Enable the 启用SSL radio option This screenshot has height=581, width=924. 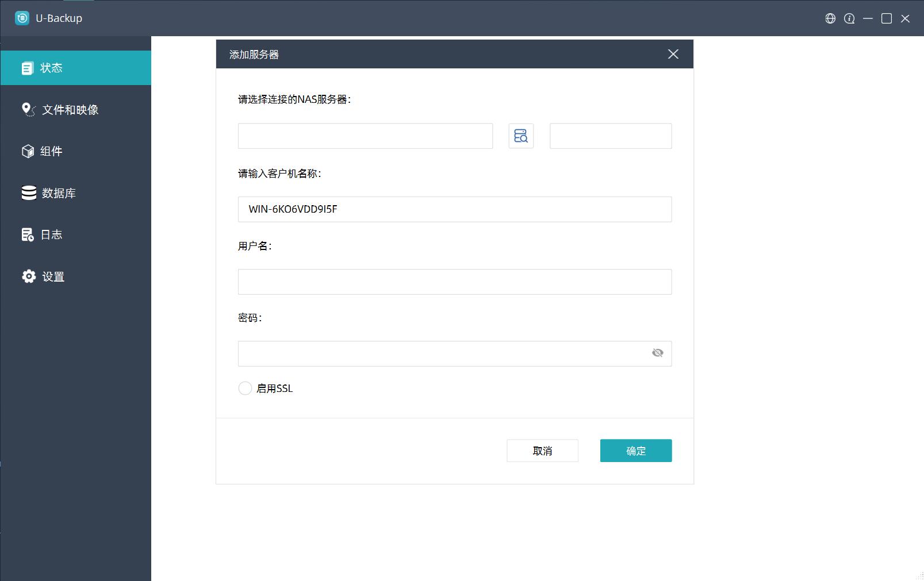coord(245,388)
